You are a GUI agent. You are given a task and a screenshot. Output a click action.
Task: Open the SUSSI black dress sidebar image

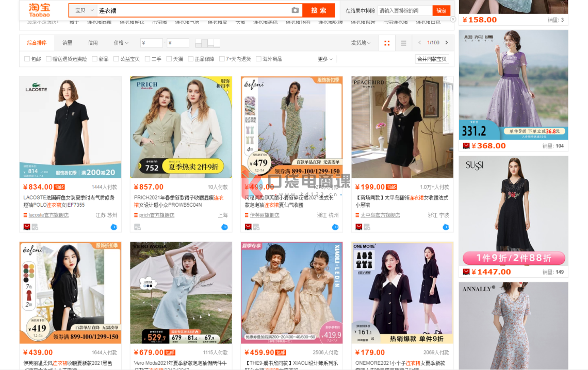click(513, 211)
